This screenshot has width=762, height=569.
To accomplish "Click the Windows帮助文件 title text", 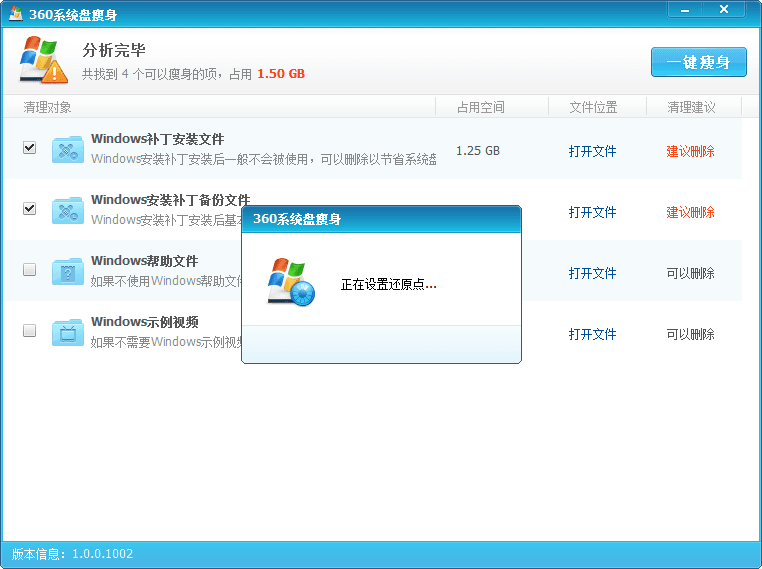I will tap(144, 261).
